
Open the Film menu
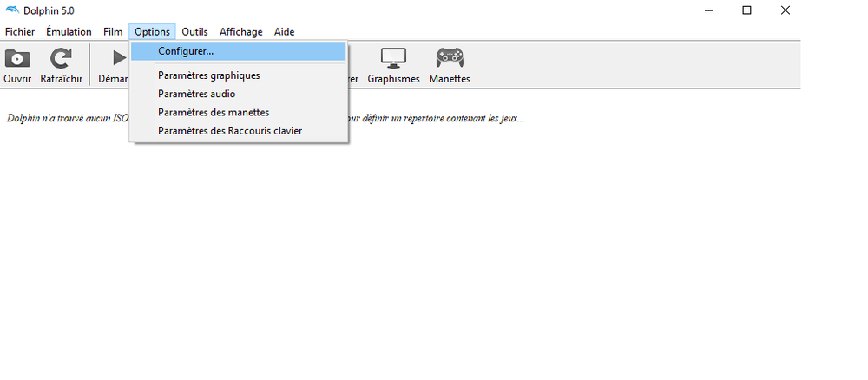click(x=113, y=32)
